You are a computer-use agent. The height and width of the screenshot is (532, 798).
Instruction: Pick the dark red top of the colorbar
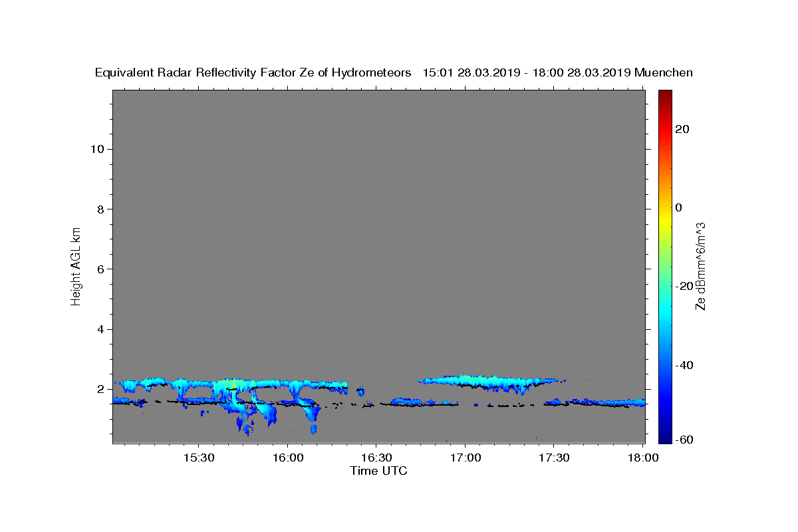tap(665, 95)
